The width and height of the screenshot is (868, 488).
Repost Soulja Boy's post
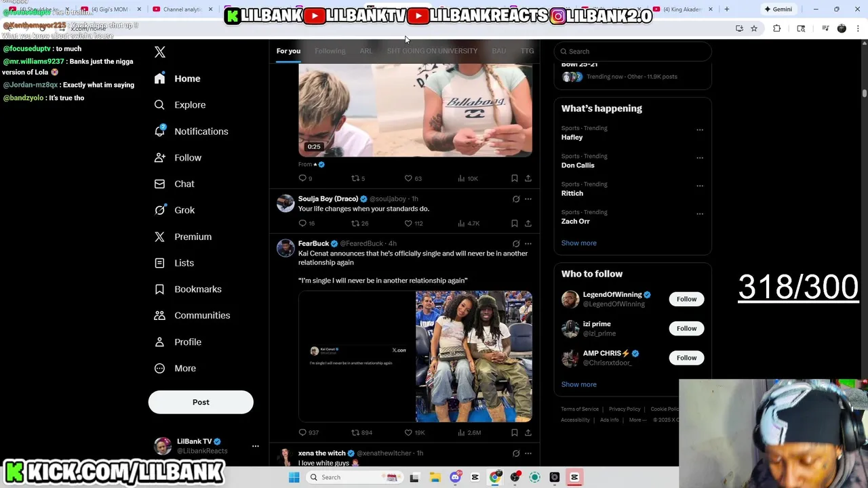pyautogui.click(x=359, y=223)
